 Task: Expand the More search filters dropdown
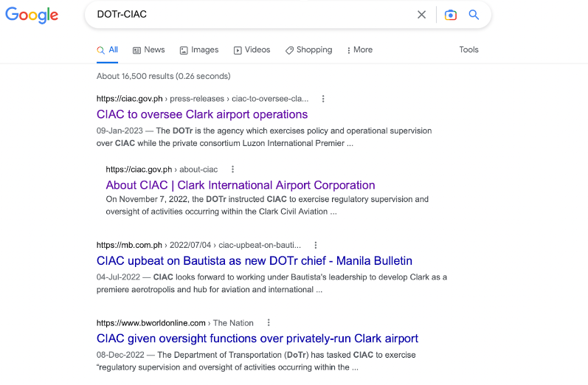[x=359, y=50]
